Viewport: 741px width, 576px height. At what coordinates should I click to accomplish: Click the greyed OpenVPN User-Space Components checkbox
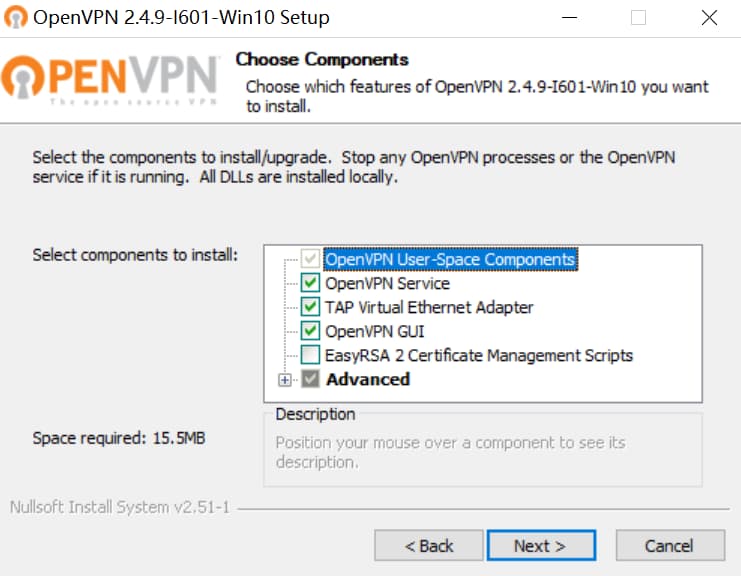point(310,260)
